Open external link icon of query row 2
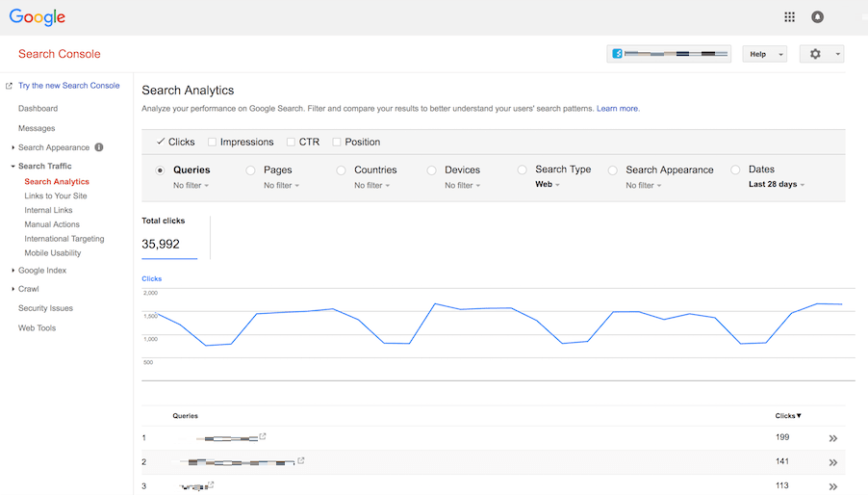The image size is (868, 495). coord(300,460)
